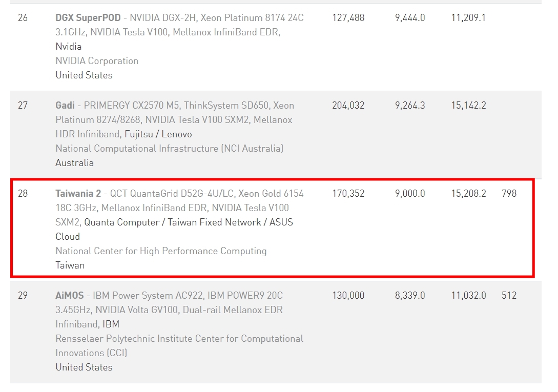This screenshot has height=392, width=558.
Task: Click the vendor text IBM in AiMOS row
Action: [111, 324]
